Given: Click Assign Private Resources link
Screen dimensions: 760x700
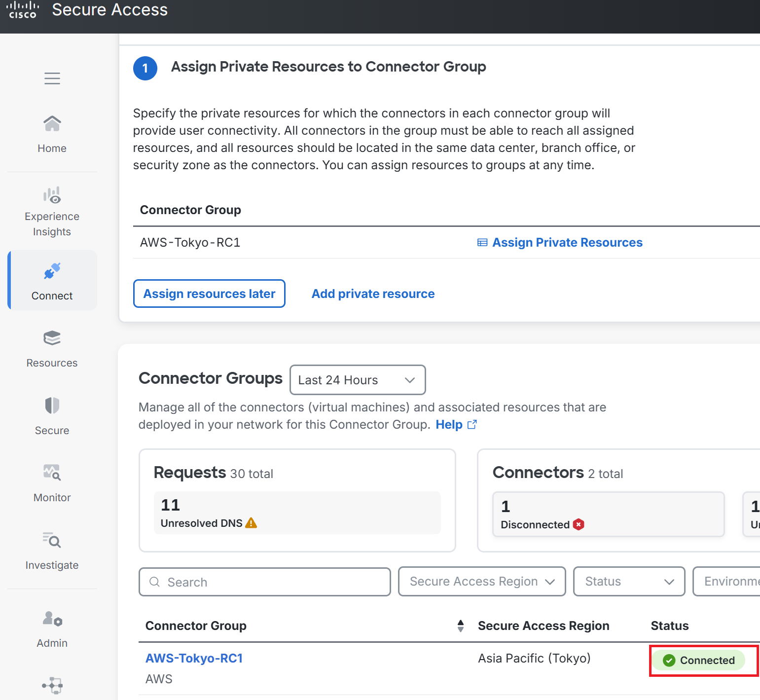Looking at the screenshot, I should click(560, 242).
